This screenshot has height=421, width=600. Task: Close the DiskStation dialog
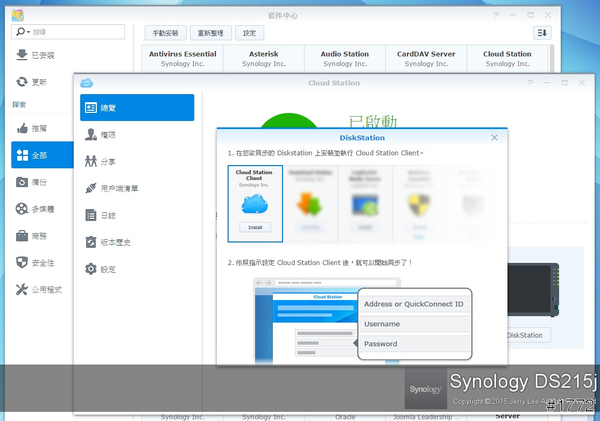pyautogui.click(x=494, y=137)
